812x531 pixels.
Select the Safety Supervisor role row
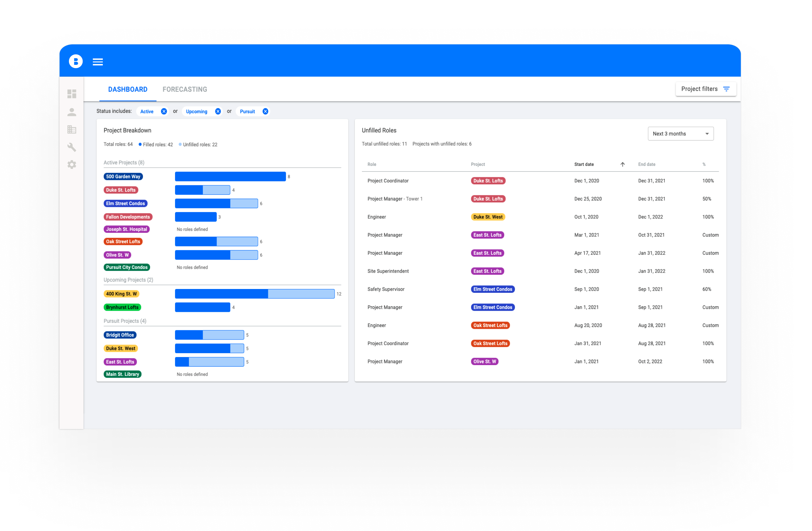click(x=386, y=289)
